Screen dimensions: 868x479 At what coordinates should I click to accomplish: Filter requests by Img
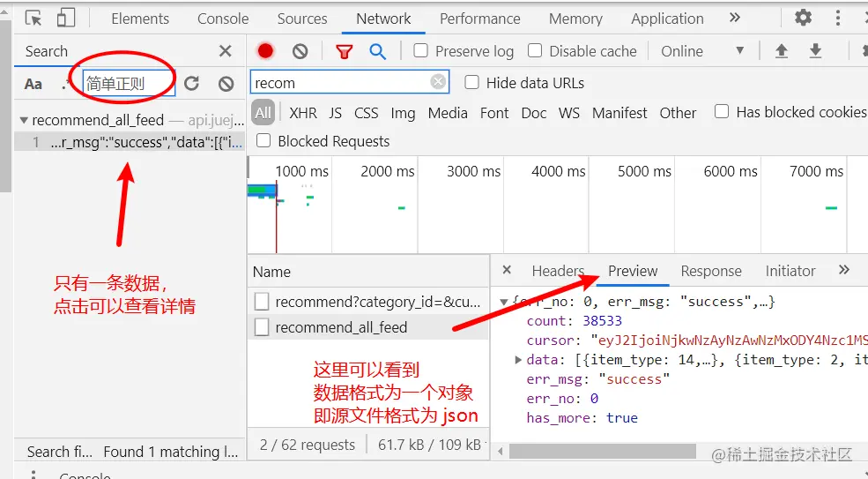pyautogui.click(x=403, y=113)
